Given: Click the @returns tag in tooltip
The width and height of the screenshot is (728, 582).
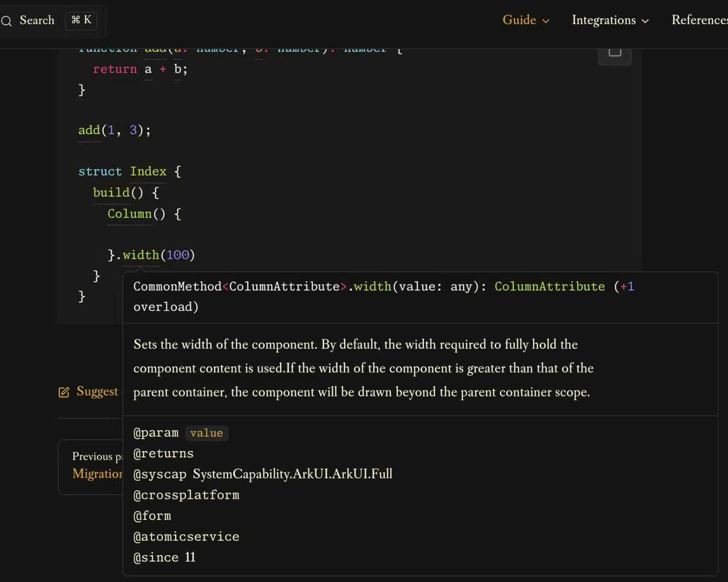Looking at the screenshot, I should coord(163,453).
